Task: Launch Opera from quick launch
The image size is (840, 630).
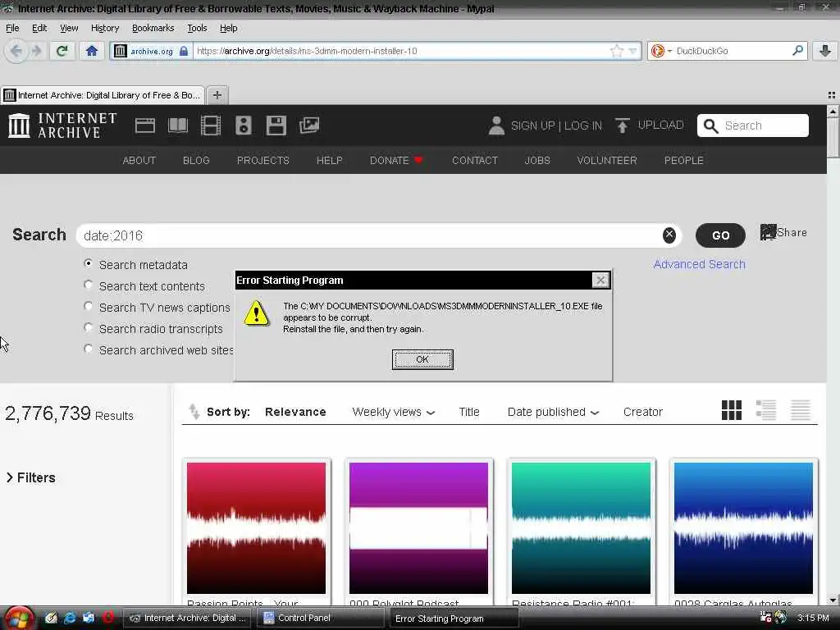Action: pos(108,619)
